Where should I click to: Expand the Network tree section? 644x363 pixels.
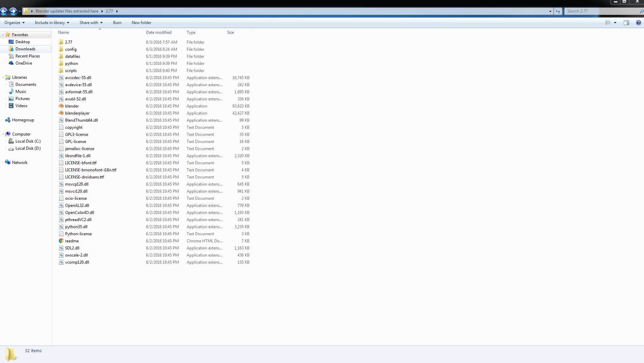[3, 163]
